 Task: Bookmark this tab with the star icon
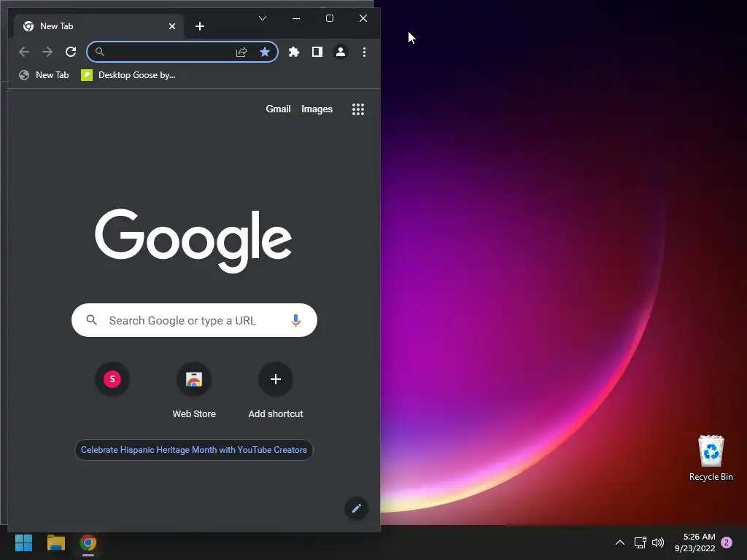265,52
